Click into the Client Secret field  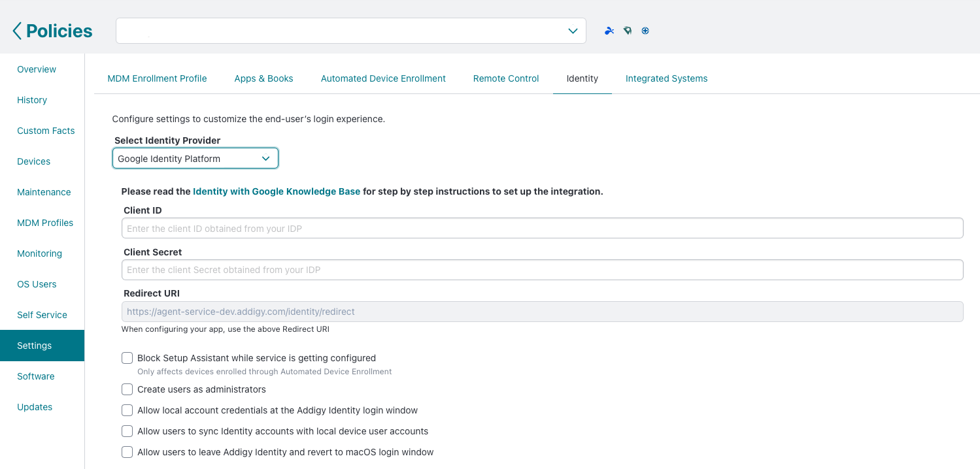coord(542,270)
